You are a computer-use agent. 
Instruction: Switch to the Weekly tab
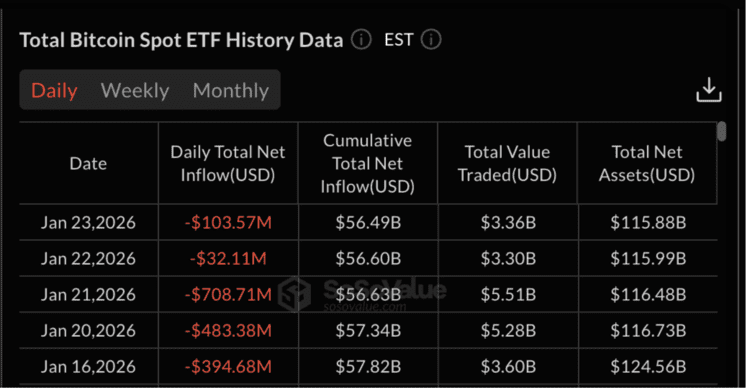[x=135, y=90]
